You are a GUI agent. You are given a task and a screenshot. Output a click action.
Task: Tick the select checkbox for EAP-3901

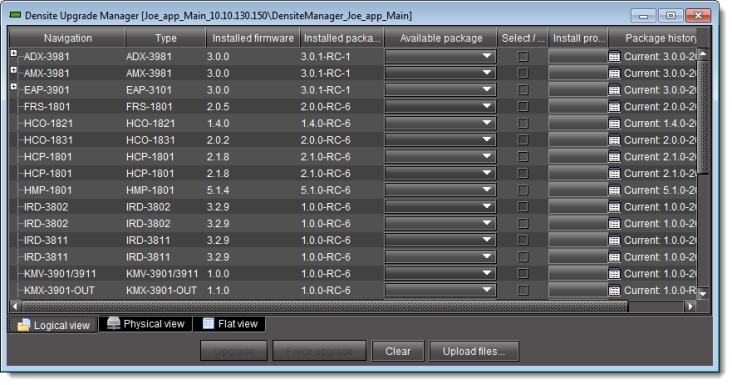523,90
